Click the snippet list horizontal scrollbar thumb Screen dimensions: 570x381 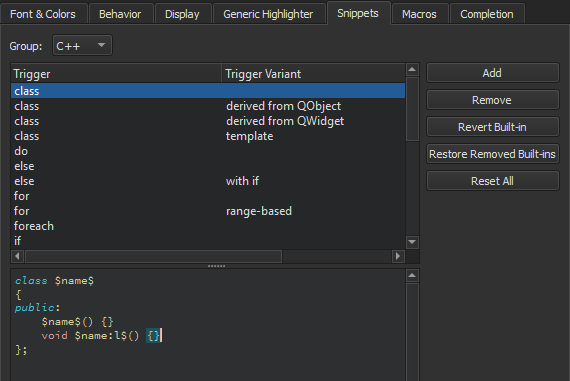(x=153, y=256)
